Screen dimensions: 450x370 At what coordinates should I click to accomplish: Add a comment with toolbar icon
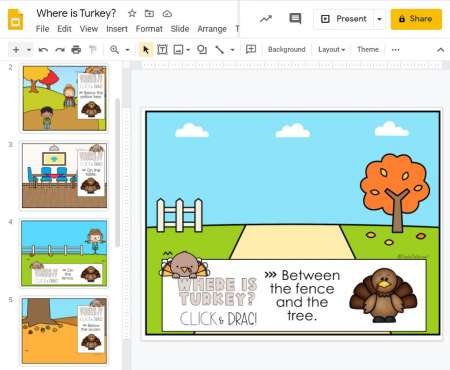(251, 50)
